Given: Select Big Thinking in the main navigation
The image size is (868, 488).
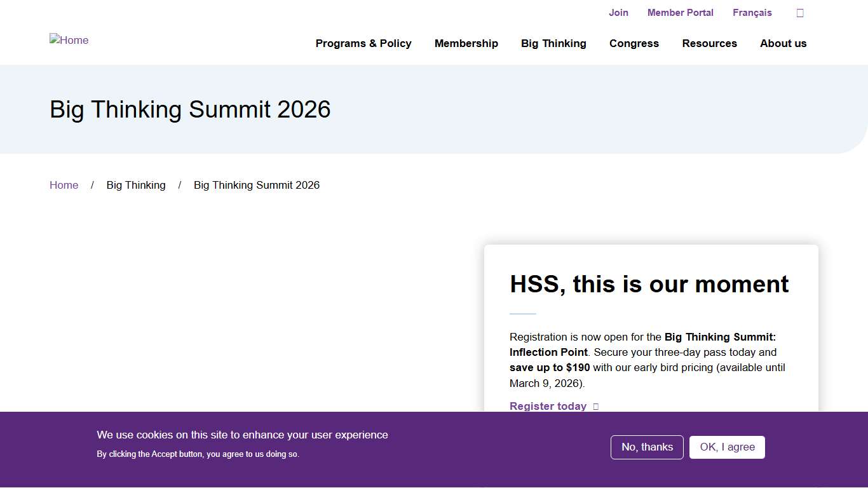Looking at the screenshot, I should (553, 43).
